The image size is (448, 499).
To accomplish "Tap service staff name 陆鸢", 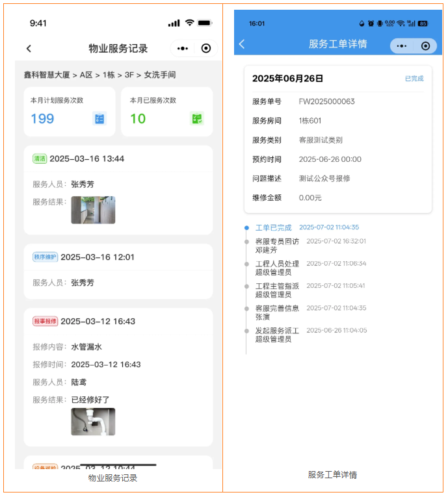I will (79, 382).
